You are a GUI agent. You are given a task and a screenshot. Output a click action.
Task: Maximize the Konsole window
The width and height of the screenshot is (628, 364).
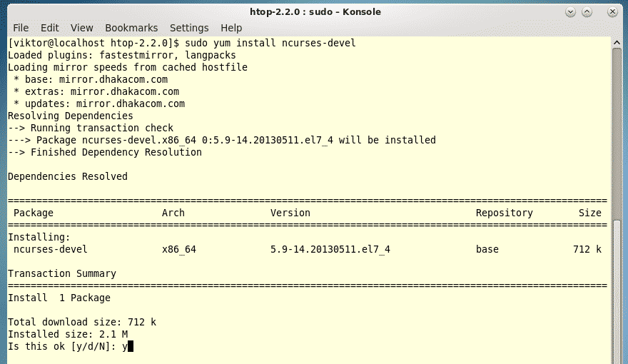[x=587, y=12]
